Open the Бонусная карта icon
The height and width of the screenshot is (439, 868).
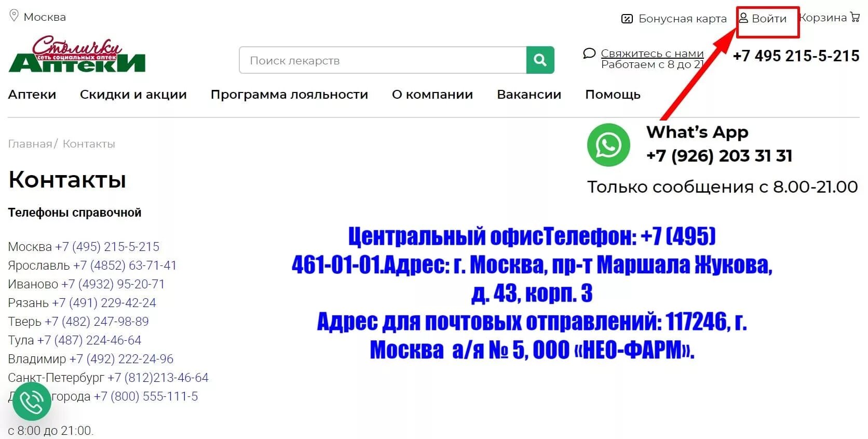(627, 19)
